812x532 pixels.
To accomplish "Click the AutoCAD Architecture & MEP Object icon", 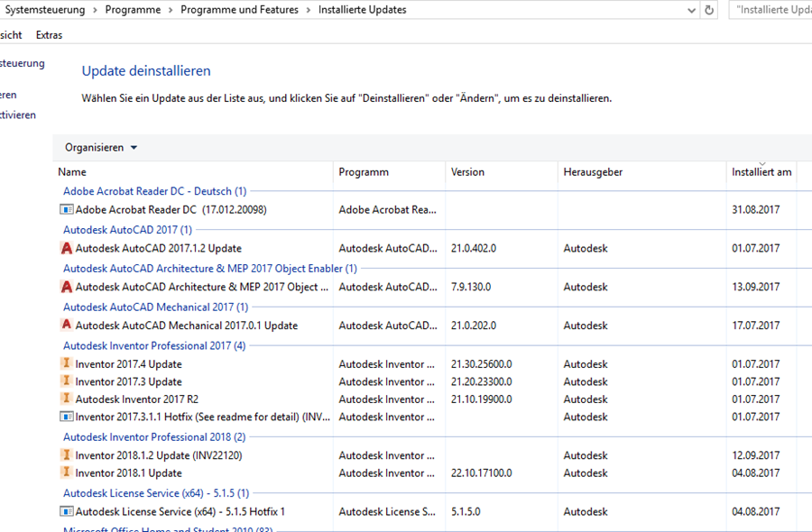I will pyautogui.click(x=66, y=287).
